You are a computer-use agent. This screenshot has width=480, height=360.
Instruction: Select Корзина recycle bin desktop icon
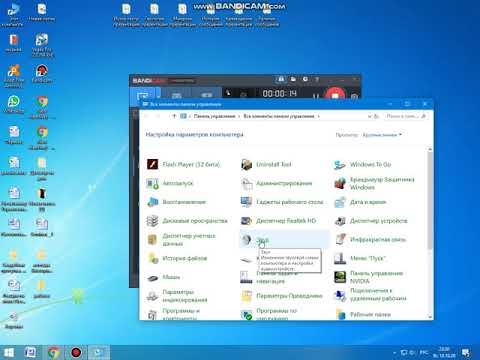(14, 320)
